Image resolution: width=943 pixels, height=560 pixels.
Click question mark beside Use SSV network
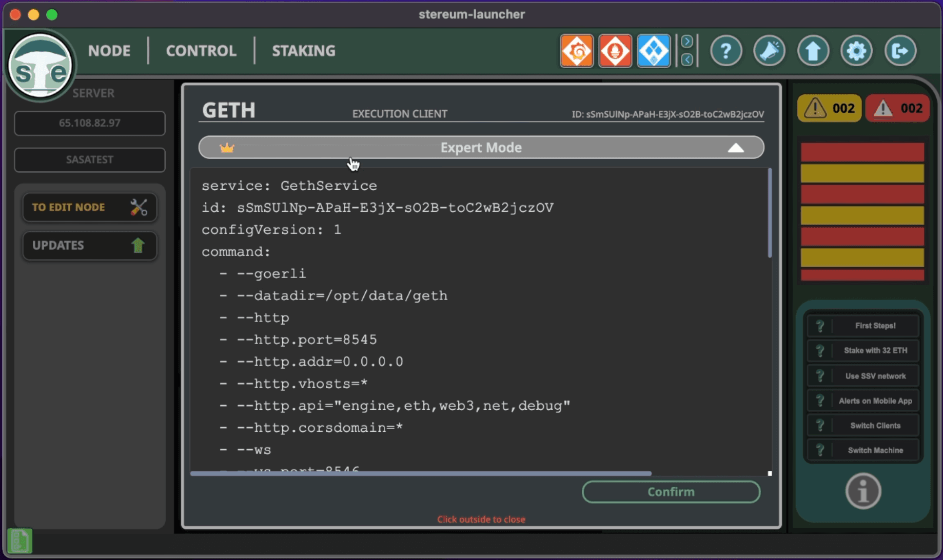tap(820, 376)
